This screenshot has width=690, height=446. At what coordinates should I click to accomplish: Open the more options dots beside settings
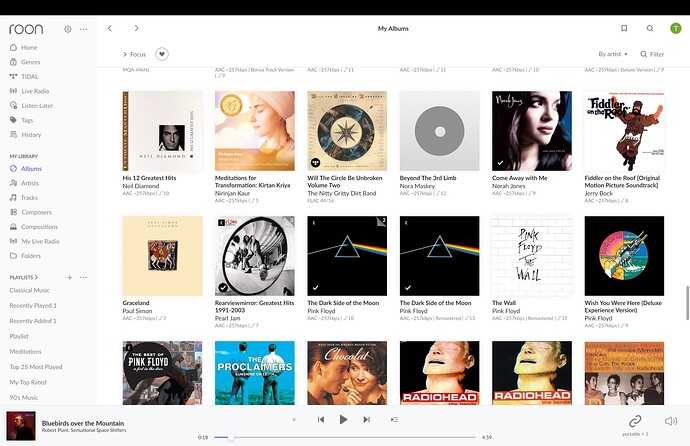click(x=84, y=29)
